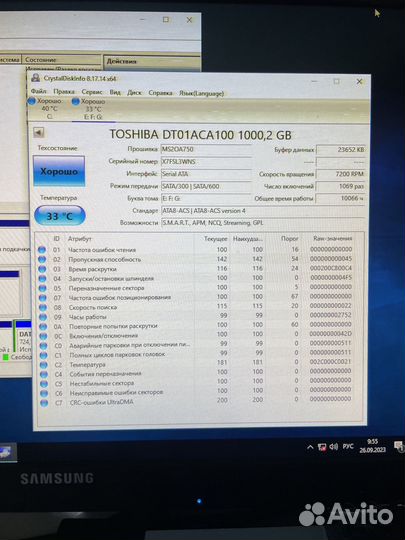Click status icon for C1 Полных циклов парковок
Screen dimensions: 405x540
click(43, 355)
